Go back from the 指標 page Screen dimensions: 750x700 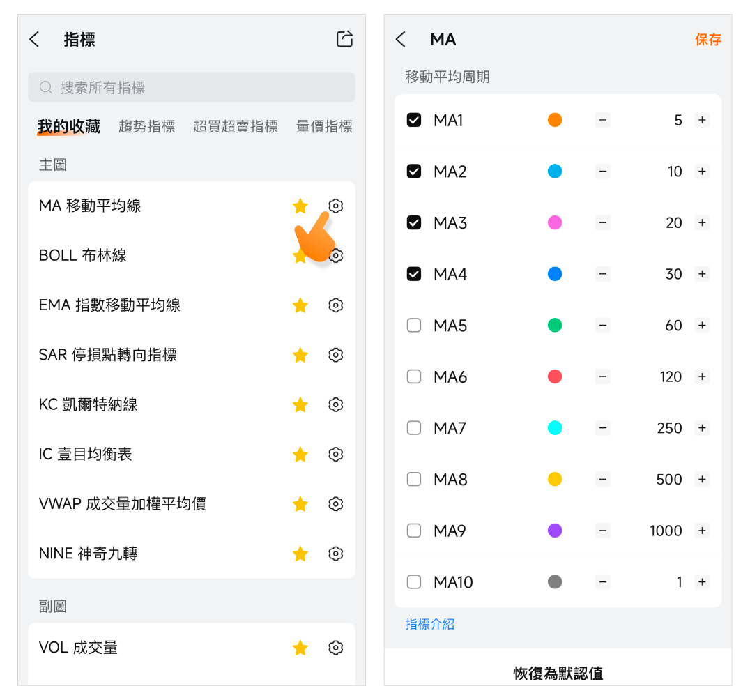tap(35, 40)
